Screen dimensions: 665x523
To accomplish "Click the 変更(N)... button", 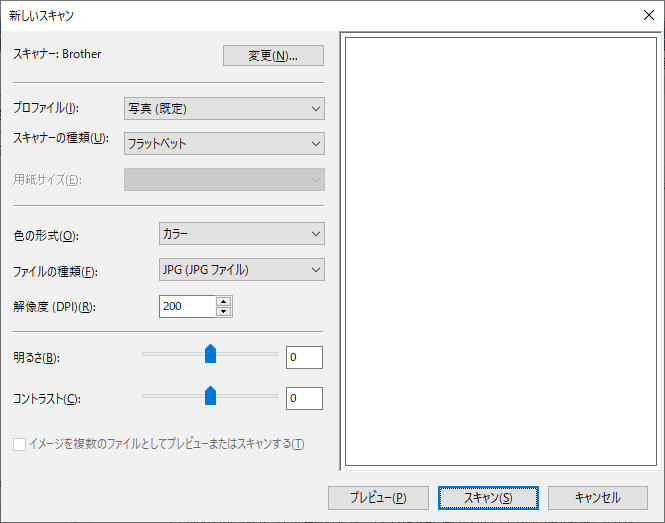I will [x=273, y=56].
